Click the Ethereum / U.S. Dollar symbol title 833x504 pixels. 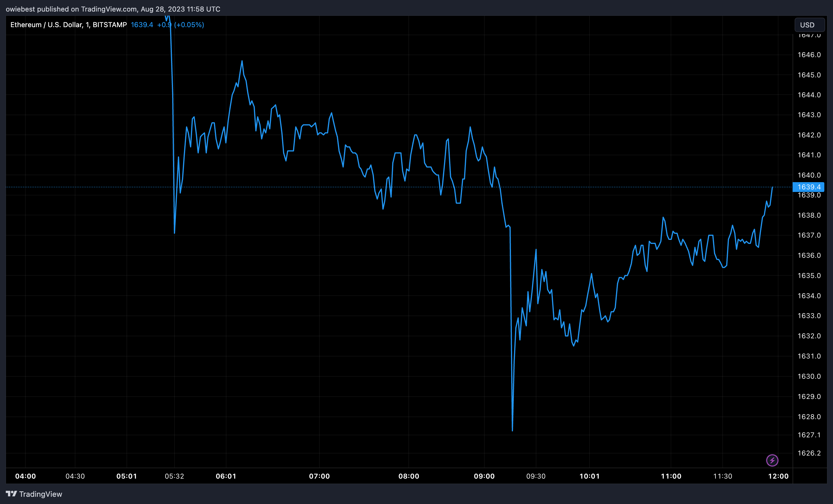pyautogui.click(x=69, y=25)
